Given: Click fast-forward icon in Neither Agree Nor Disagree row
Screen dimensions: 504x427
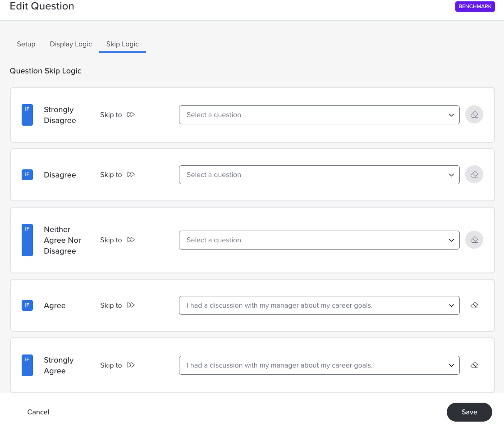Looking at the screenshot, I should [x=131, y=240].
